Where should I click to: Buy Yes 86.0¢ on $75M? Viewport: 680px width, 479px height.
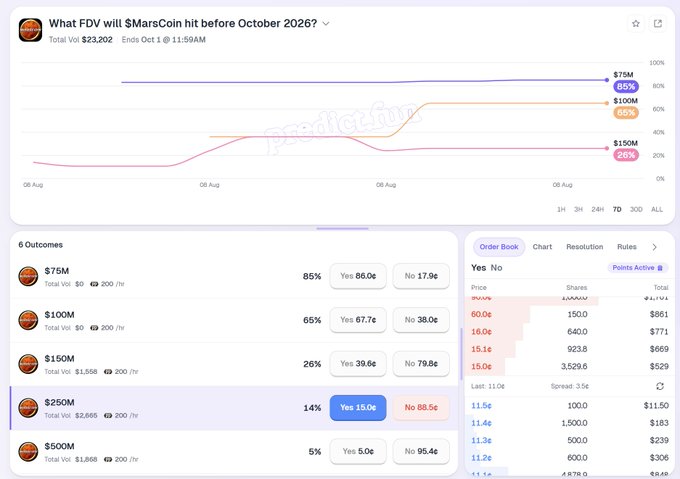tap(358, 276)
